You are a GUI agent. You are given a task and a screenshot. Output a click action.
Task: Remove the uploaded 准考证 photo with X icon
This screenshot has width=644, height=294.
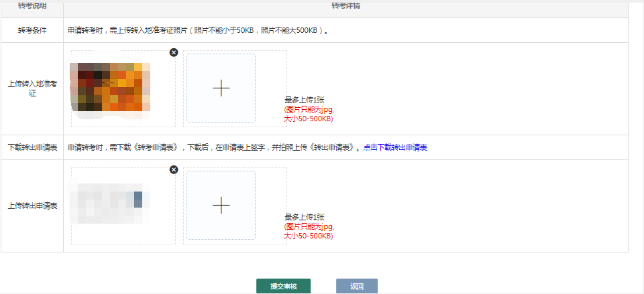click(174, 52)
